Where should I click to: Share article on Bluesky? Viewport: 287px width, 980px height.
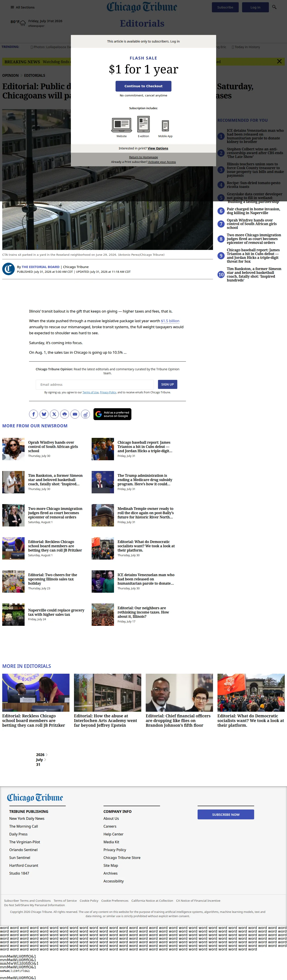(x=44, y=414)
